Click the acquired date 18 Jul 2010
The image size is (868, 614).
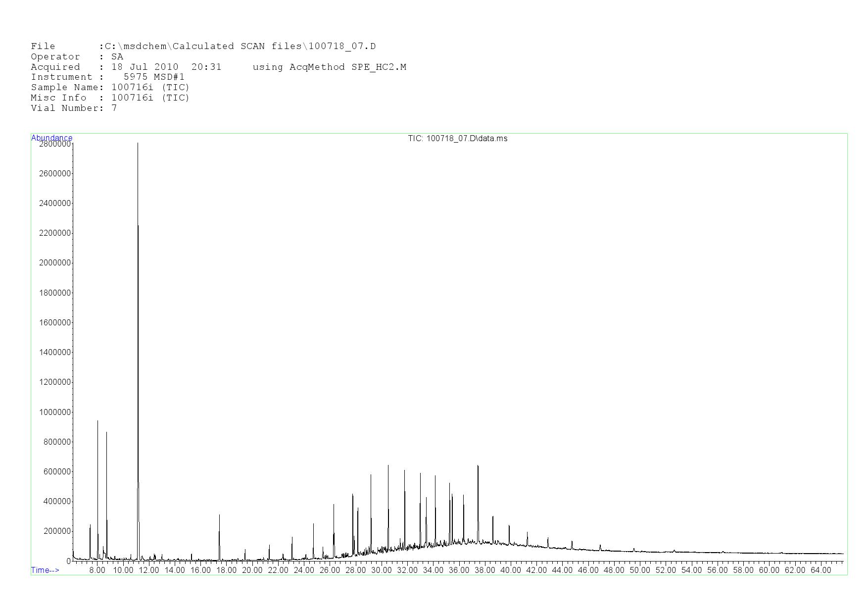pyautogui.click(x=145, y=67)
